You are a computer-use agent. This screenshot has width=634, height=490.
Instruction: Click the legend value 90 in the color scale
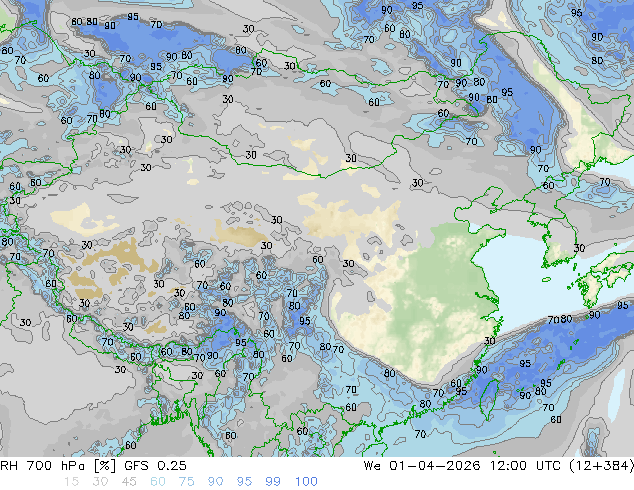click(216, 482)
